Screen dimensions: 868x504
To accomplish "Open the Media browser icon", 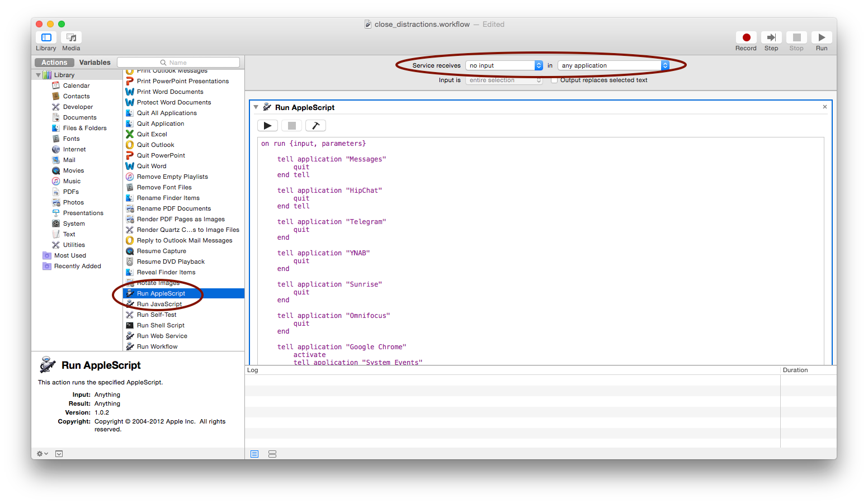I will pos(71,38).
